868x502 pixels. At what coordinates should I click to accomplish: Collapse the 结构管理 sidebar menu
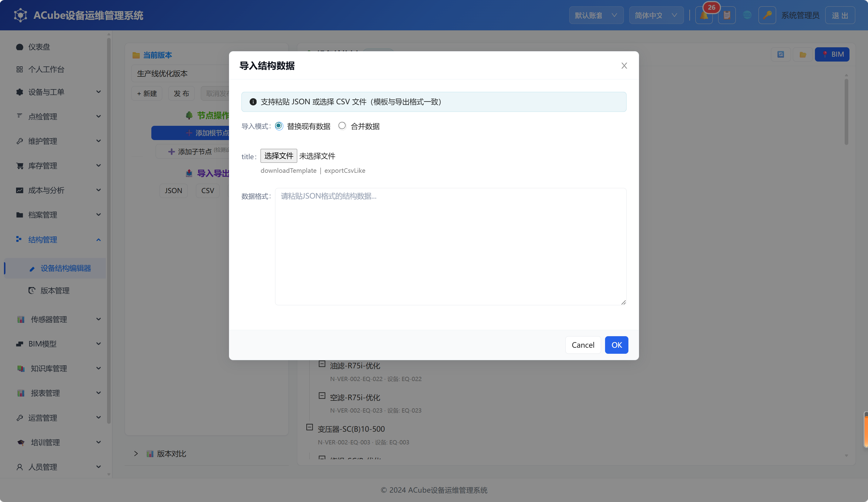coord(56,240)
